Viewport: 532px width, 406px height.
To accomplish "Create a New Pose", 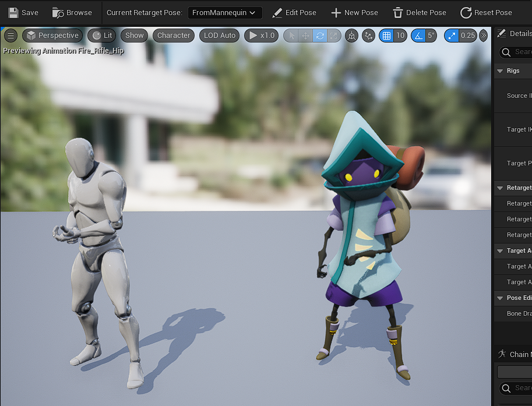I will (x=354, y=13).
